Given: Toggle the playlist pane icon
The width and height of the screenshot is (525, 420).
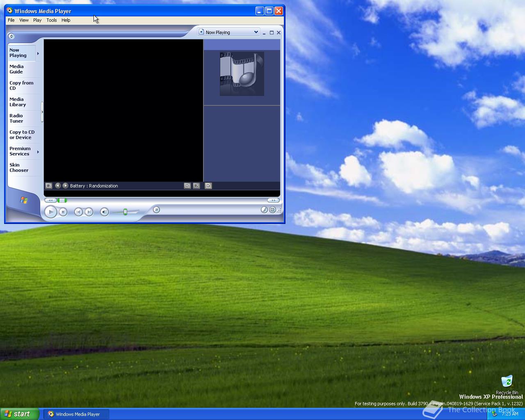Looking at the screenshot, I should 208,186.
